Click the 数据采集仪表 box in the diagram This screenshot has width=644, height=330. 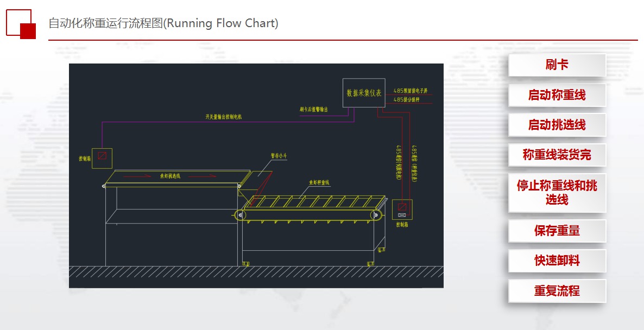364,93
